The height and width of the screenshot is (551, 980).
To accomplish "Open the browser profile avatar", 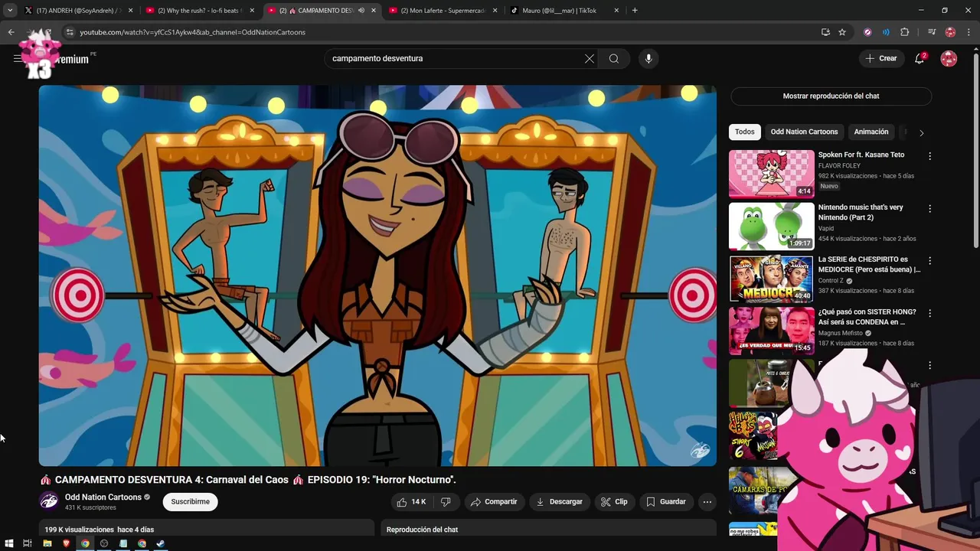I will pyautogui.click(x=950, y=32).
